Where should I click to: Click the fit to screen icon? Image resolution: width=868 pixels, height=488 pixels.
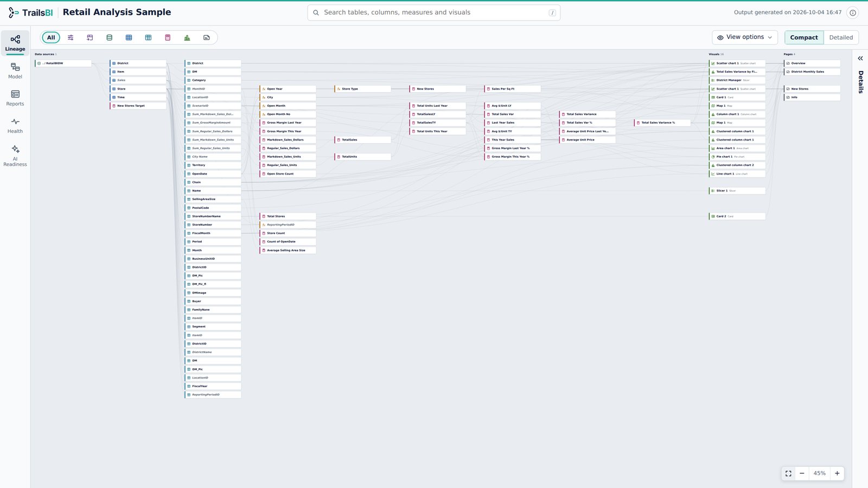788,473
